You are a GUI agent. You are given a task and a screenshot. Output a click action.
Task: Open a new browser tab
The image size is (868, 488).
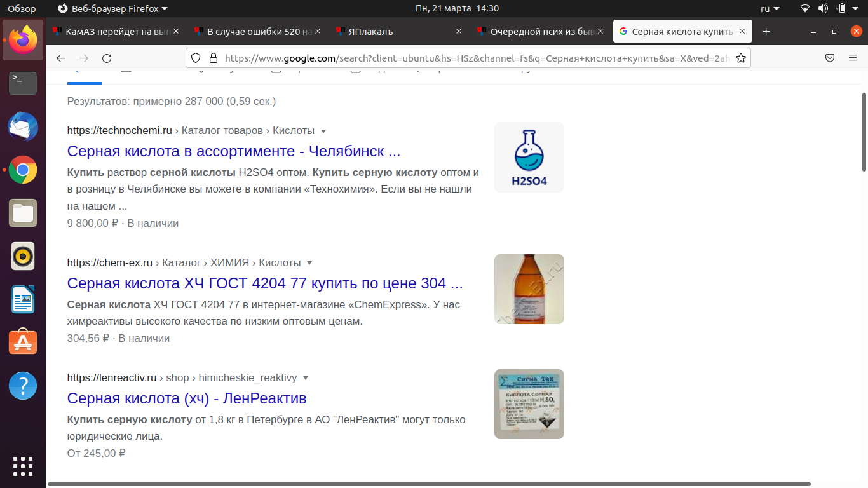(766, 31)
